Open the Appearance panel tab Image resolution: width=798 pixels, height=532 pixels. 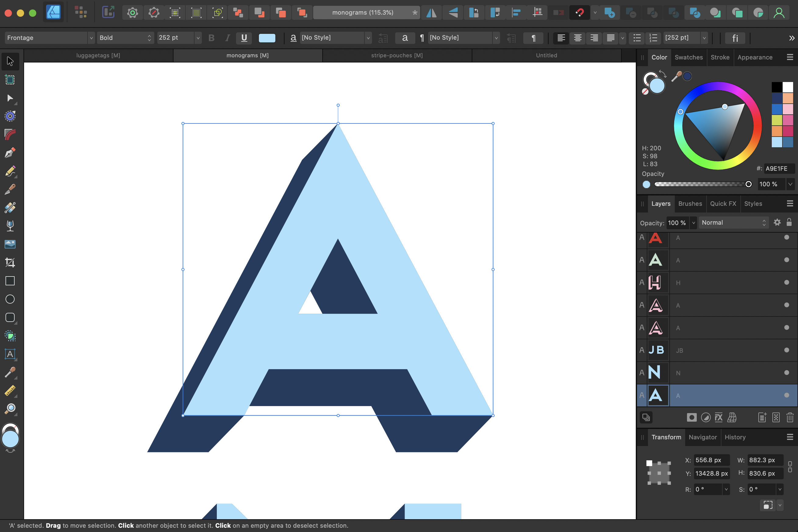point(755,57)
